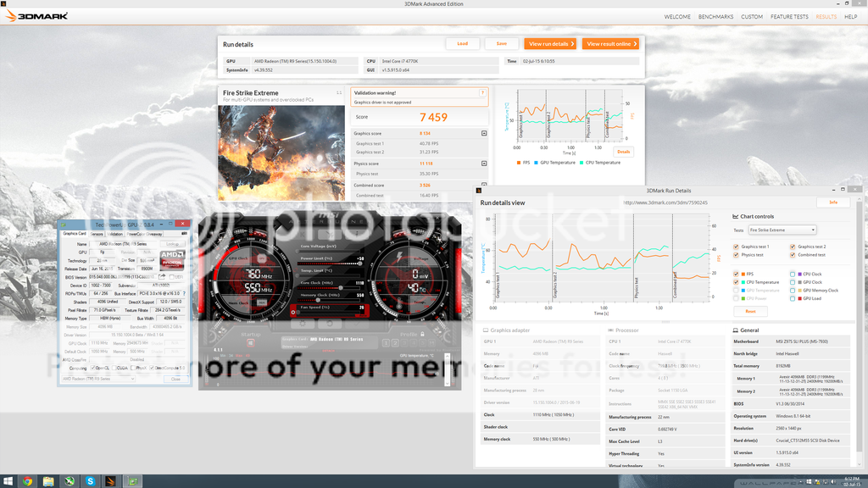Uncheck the Graphics test 1 checkbox

tap(736, 247)
